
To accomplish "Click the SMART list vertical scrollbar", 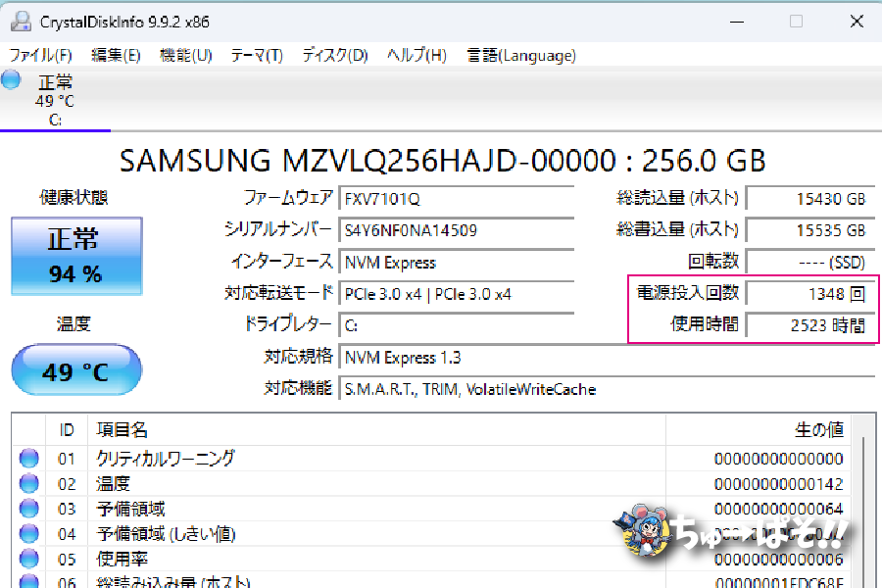I will (x=863, y=501).
